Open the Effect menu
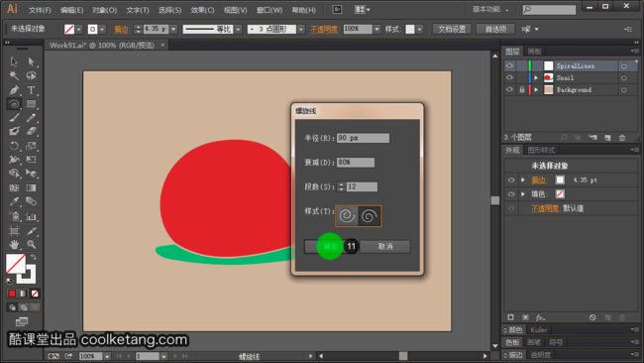 tap(202, 10)
